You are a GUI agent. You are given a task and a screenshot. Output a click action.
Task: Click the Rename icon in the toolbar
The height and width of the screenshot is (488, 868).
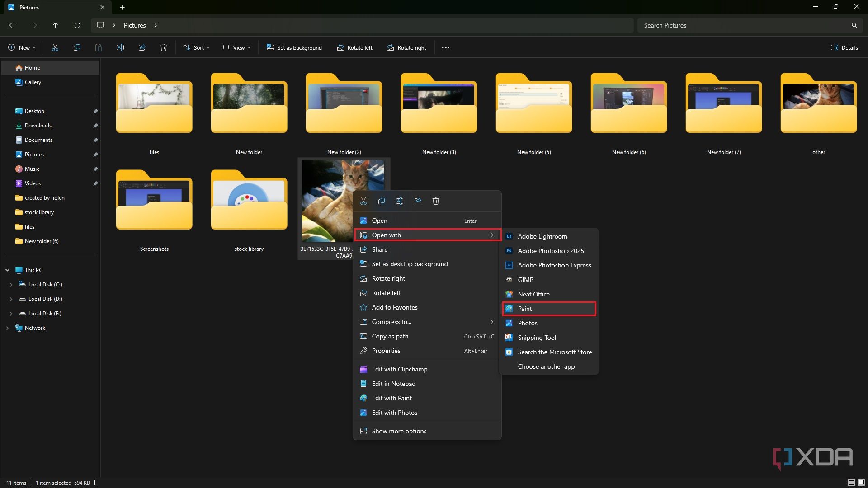[120, 47]
